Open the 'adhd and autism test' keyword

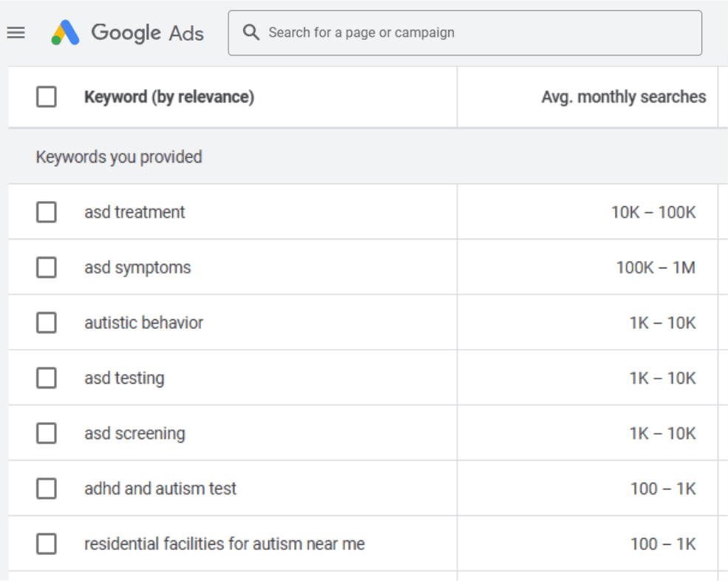pyautogui.click(x=160, y=489)
